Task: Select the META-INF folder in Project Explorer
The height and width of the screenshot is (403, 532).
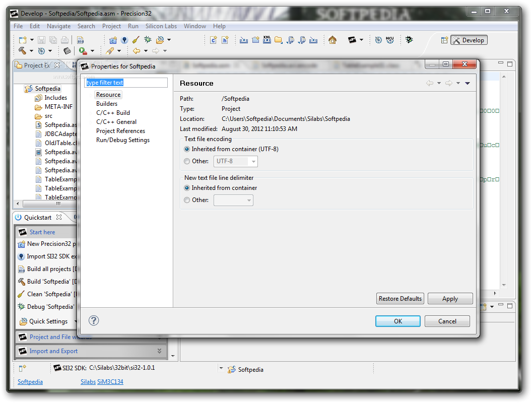Action: (x=58, y=107)
